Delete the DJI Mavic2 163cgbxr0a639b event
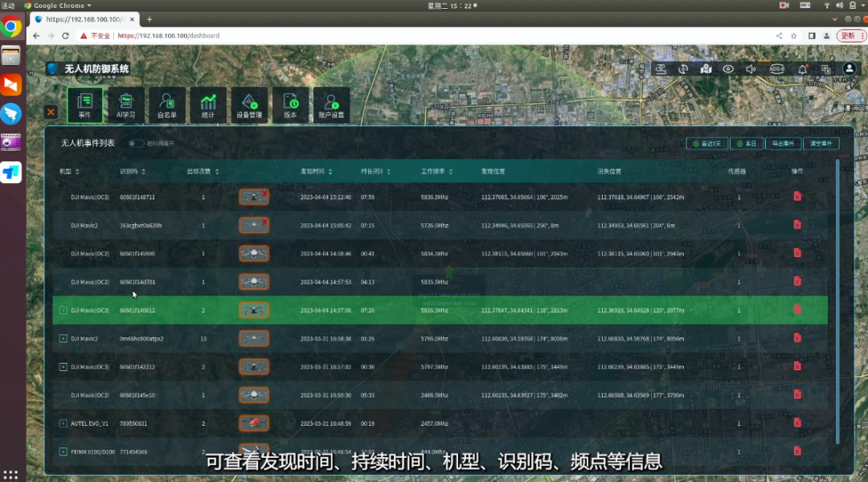Screen dimensions: 868x482 click(x=797, y=225)
